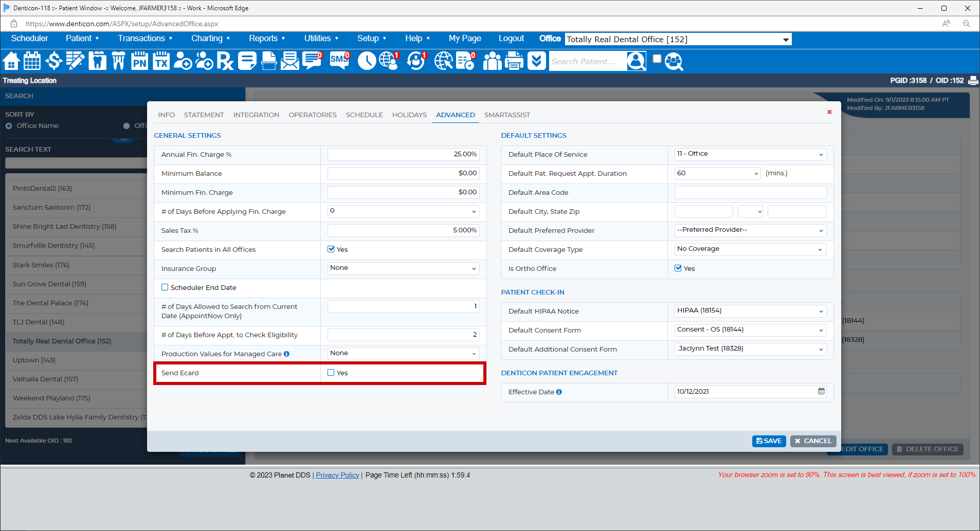Click the add new patient icon
The image size is (980, 531).
point(183,61)
